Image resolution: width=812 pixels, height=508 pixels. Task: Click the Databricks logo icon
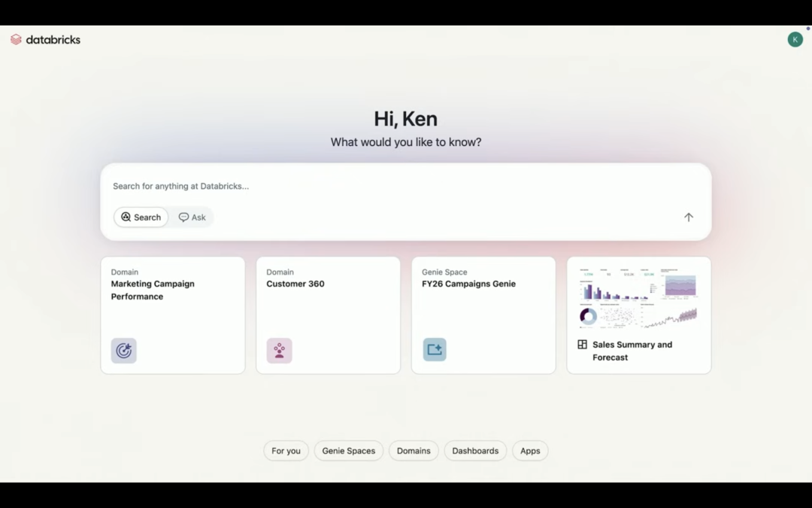click(x=16, y=39)
